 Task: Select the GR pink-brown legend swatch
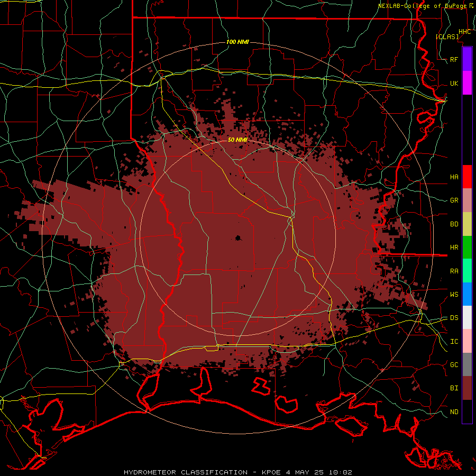point(467,200)
